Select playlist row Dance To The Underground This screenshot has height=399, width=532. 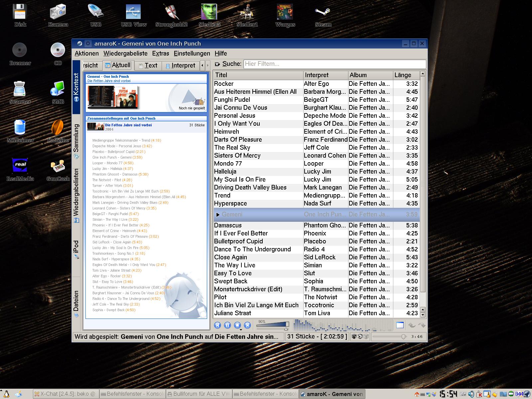tap(316, 249)
